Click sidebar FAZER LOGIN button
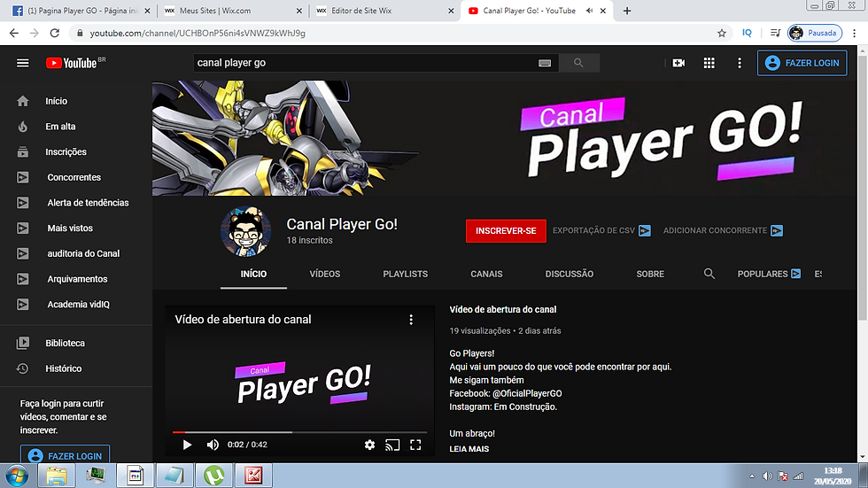The height and width of the screenshot is (488, 868). (65, 455)
